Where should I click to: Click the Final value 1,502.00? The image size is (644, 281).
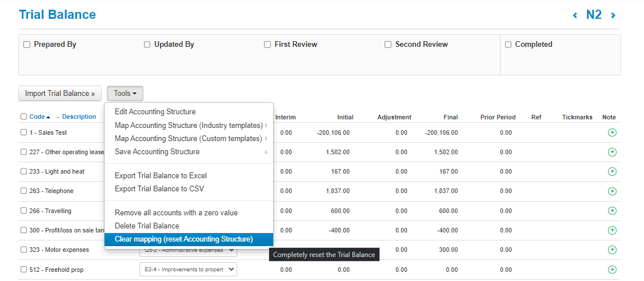pos(446,152)
